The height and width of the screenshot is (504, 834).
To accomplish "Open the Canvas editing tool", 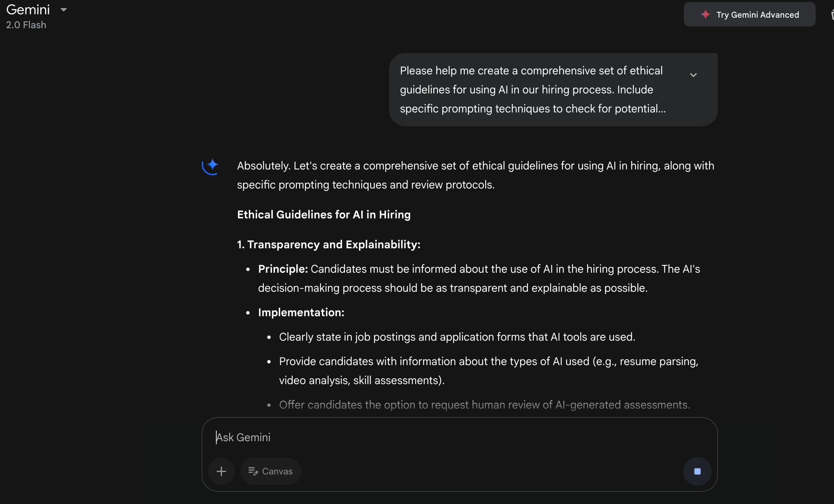I will tap(271, 471).
